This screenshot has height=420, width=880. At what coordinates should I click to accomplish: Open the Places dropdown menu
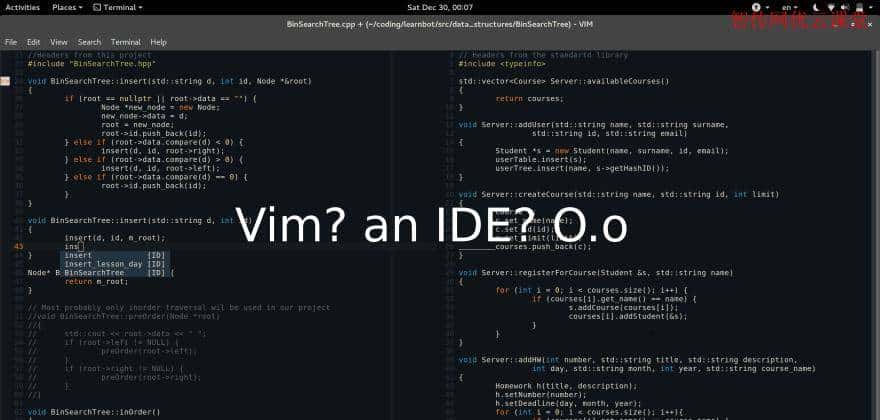[68, 7]
